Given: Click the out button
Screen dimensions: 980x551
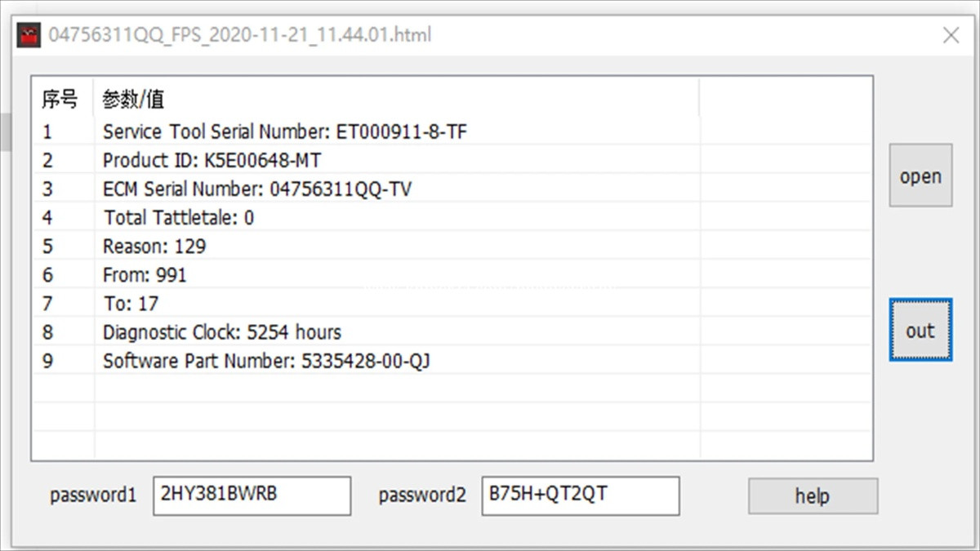Looking at the screenshot, I should (x=920, y=330).
